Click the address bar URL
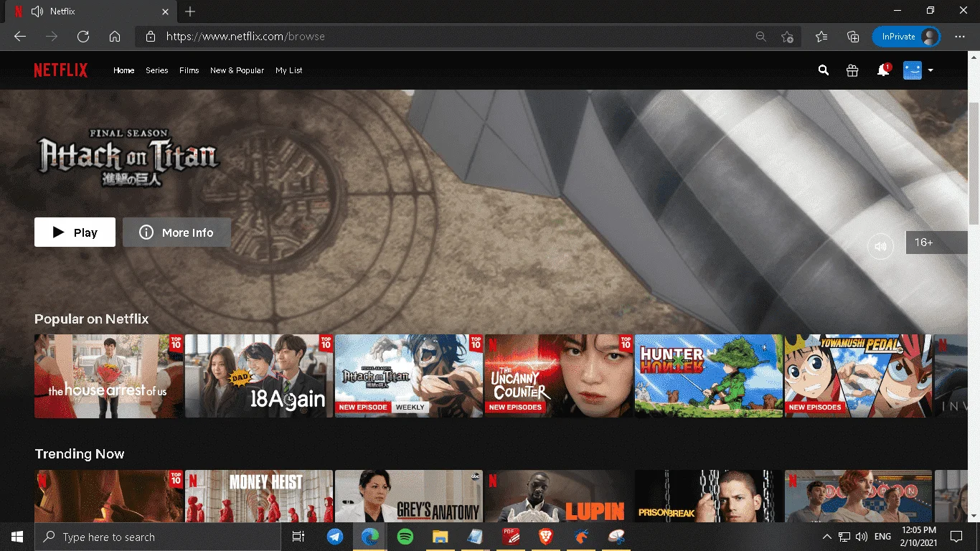Image resolution: width=980 pixels, height=551 pixels. coord(245,37)
